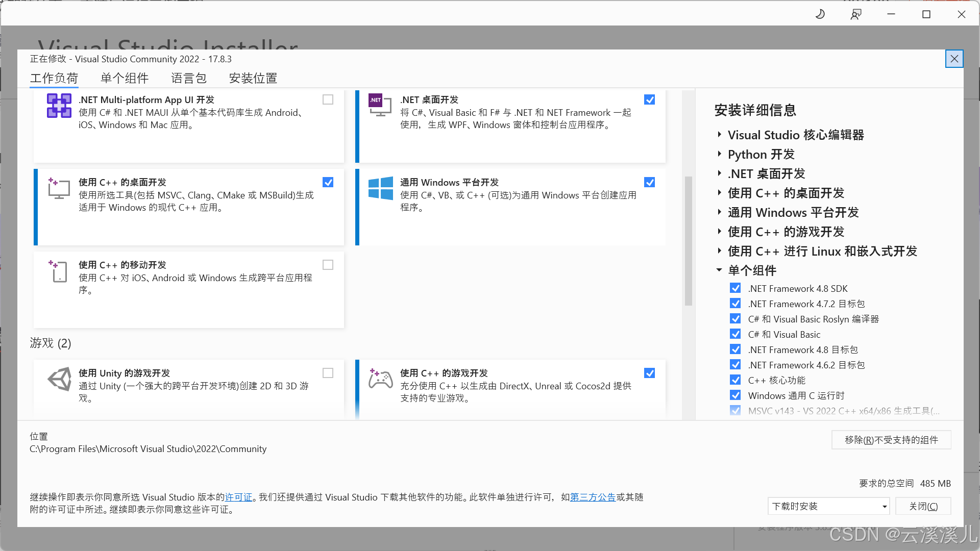Click the C++ game controller icon

pos(381,379)
